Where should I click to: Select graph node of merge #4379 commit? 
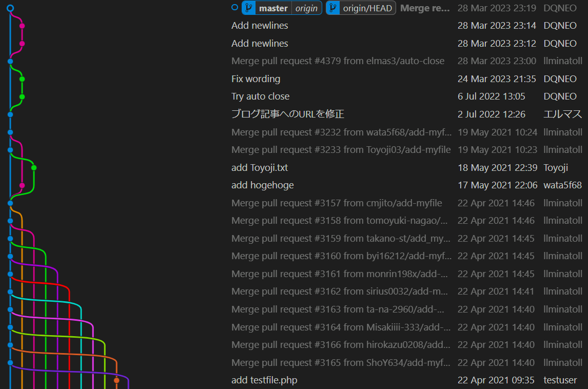(10, 61)
